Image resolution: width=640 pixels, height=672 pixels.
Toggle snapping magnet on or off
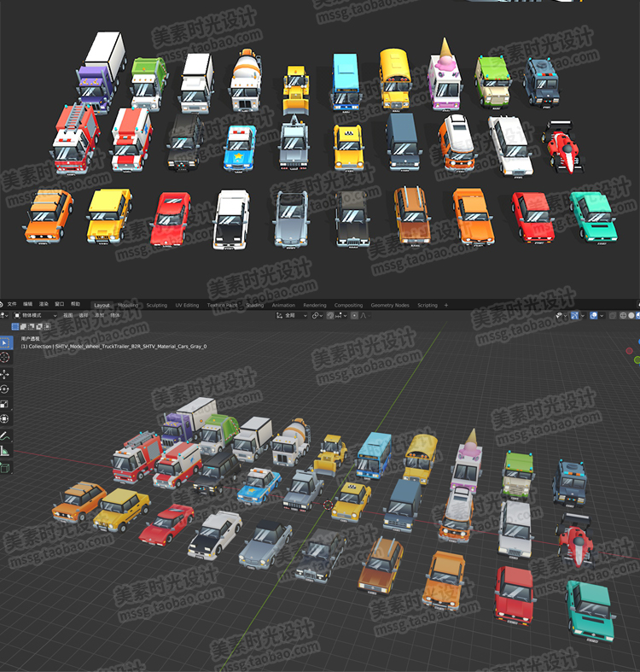330,315
